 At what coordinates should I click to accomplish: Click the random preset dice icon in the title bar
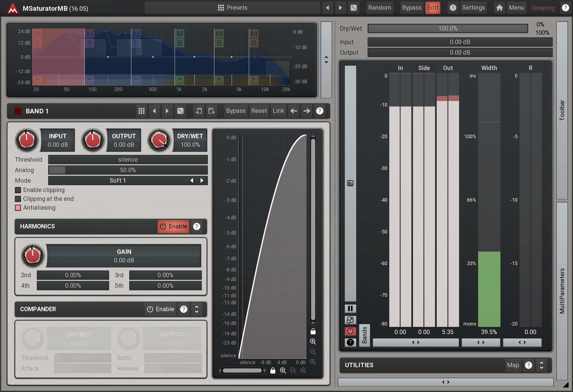354,8
